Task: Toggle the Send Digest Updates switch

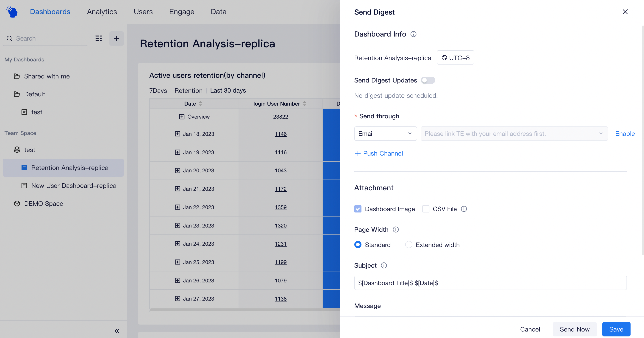Action: 428,80
